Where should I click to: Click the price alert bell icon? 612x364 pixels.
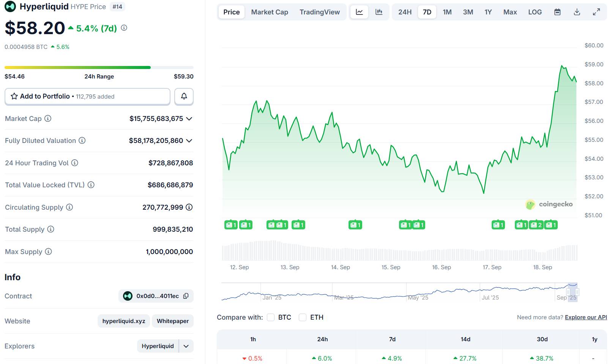pos(184,96)
